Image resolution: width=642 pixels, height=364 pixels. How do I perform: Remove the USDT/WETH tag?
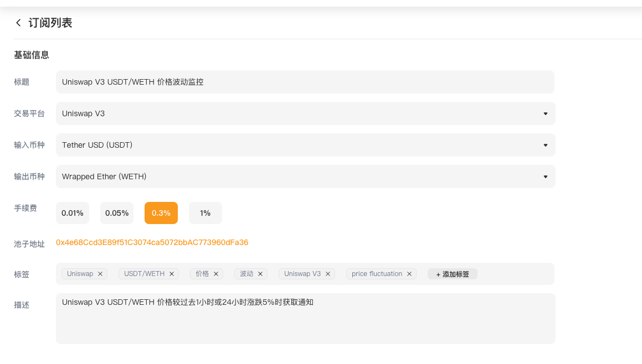172,274
